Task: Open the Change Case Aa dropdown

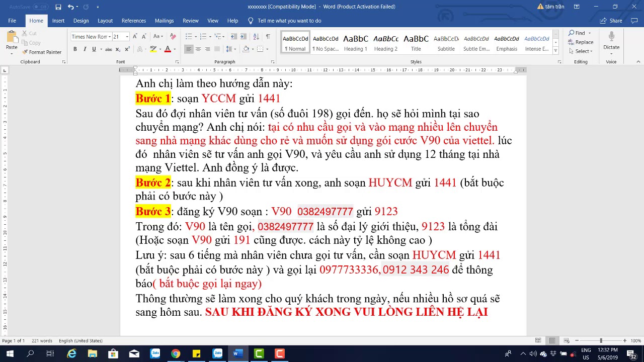Action: [x=157, y=37]
